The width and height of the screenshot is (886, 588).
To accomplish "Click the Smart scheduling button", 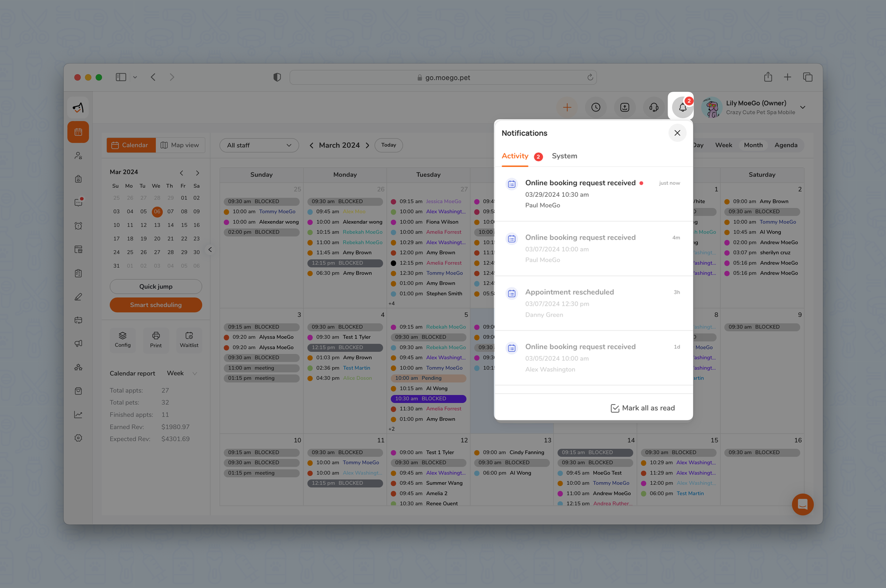I will 156,305.
